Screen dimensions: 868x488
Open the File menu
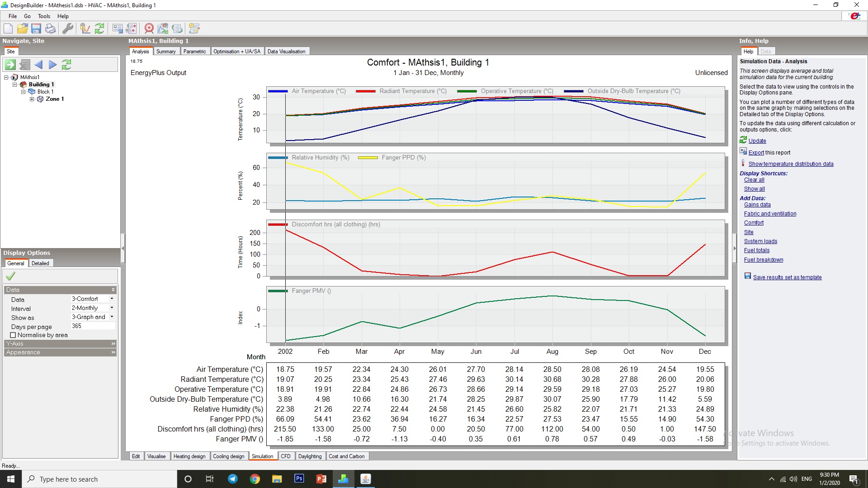(13, 16)
